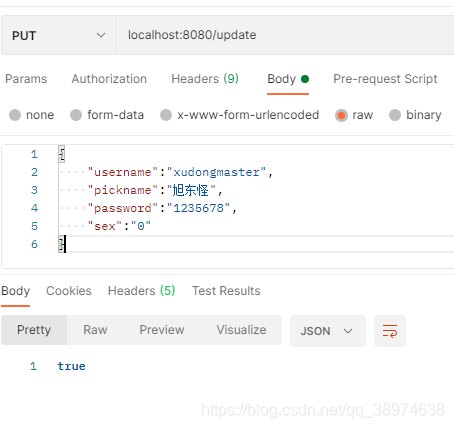This screenshot has width=454, height=428.
Task: Open response Headers (5) tab
Action: point(141,291)
